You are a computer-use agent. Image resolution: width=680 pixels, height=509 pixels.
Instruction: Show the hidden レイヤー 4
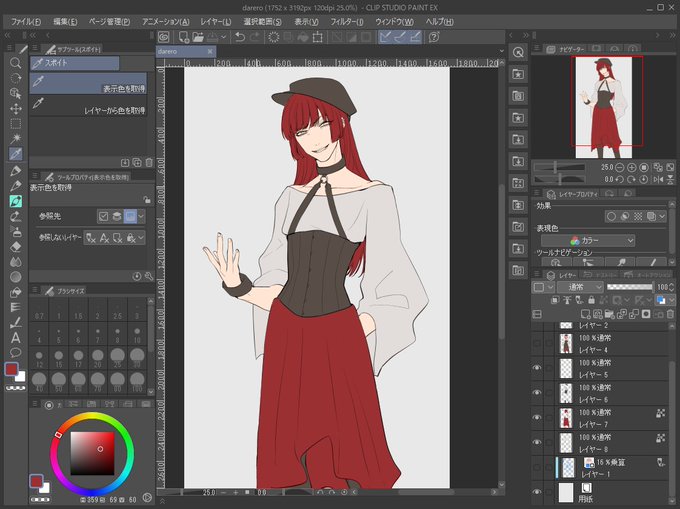coord(537,343)
